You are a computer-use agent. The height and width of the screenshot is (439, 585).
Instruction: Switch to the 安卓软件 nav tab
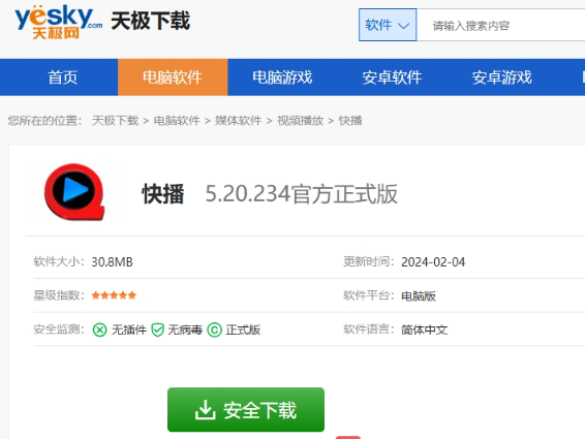point(392,77)
